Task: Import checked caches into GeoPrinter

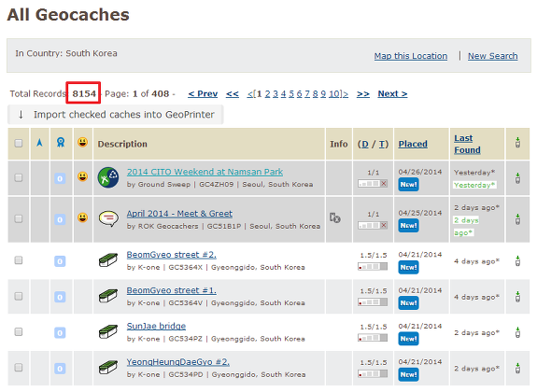Action: pyautogui.click(x=116, y=115)
